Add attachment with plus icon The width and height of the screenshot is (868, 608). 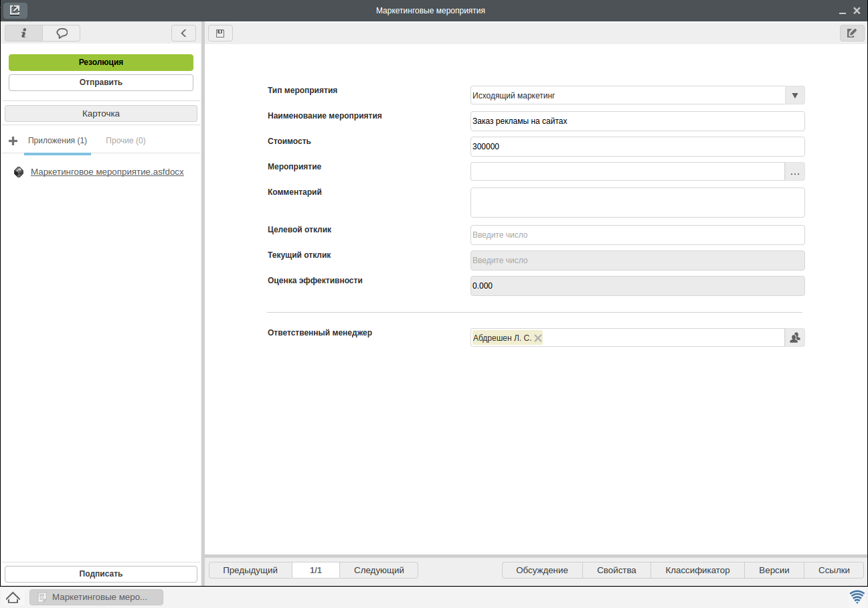pos(13,141)
